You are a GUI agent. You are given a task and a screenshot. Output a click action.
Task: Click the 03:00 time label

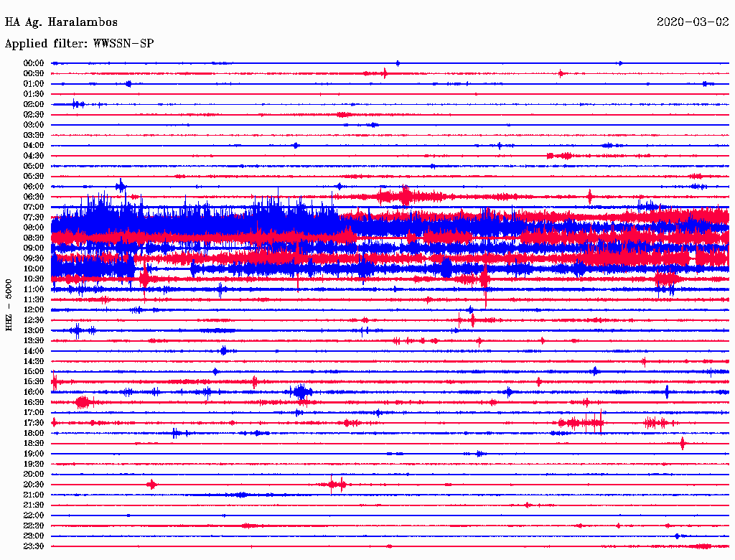[x=34, y=125]
